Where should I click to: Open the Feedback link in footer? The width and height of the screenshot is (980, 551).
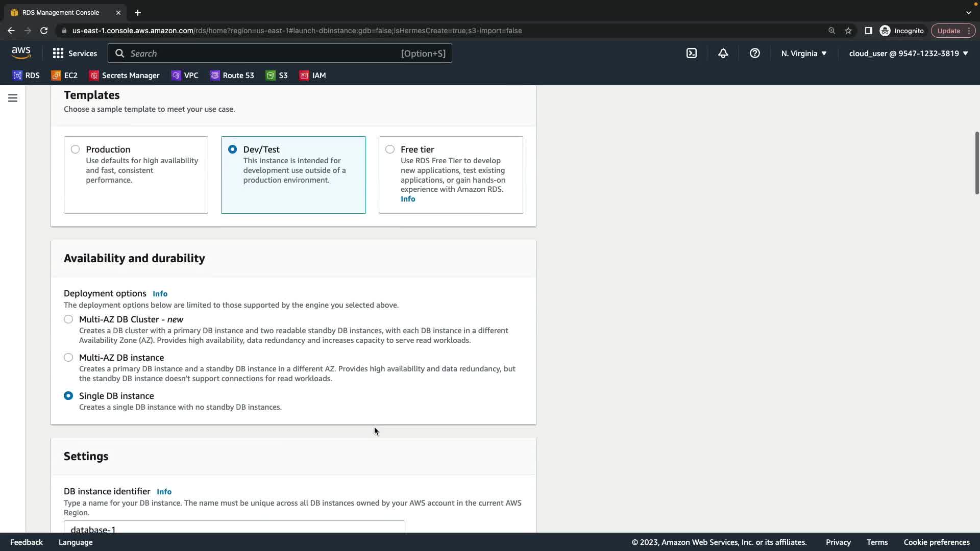[x=27, y=542]
